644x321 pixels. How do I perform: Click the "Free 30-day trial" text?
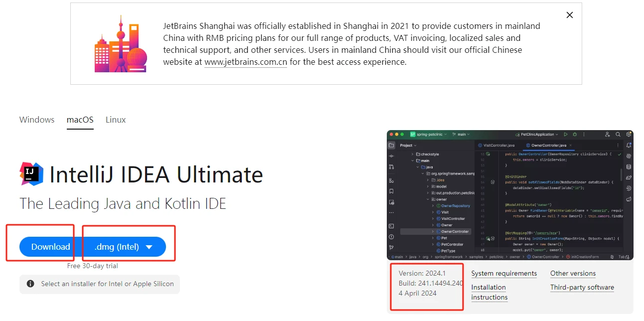[x=93, y=266]
